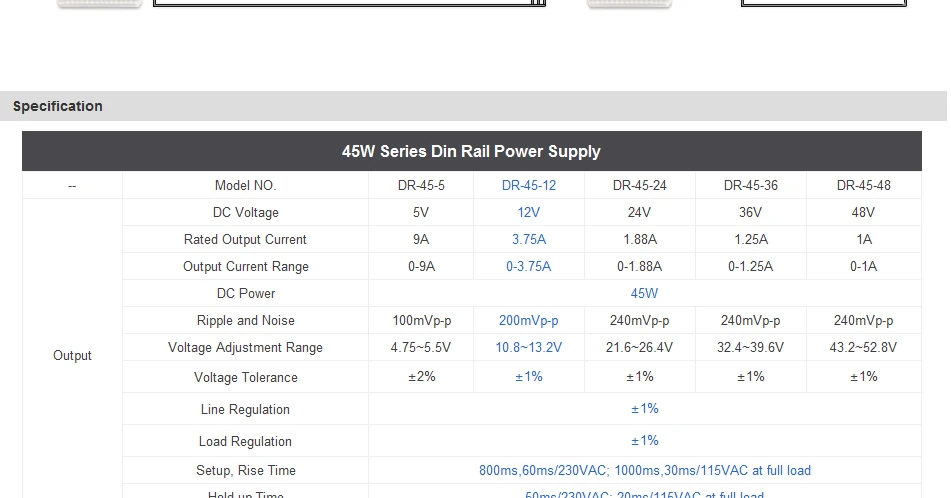Select the DR-45-48 model column header
951x498 pixels.
[x=863, y=186]
